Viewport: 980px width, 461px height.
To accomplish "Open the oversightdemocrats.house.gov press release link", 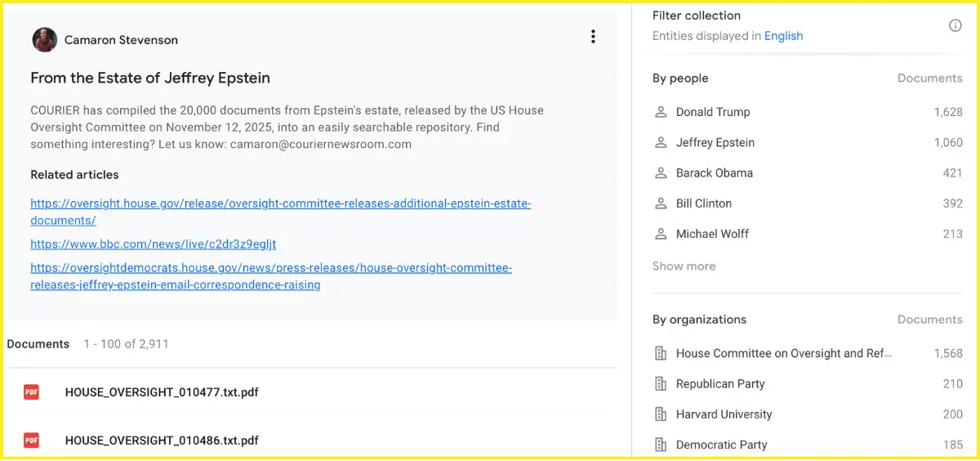I will click(271, 268).
